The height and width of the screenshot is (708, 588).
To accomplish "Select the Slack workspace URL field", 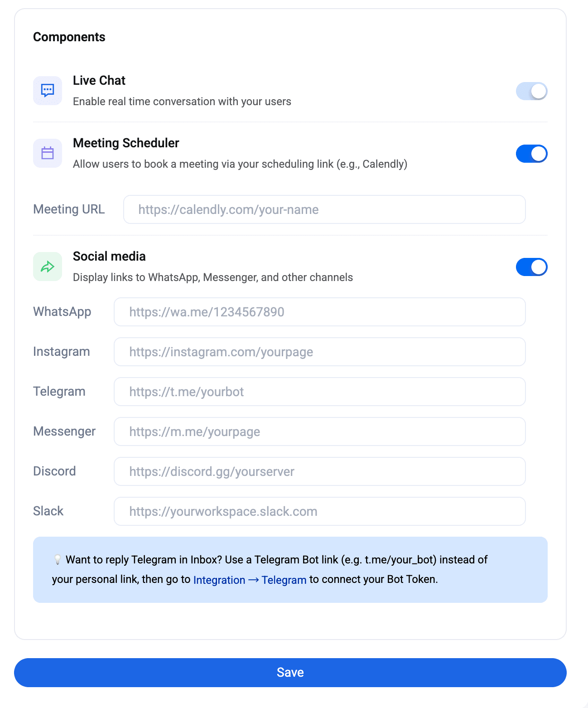I will 320,511.
